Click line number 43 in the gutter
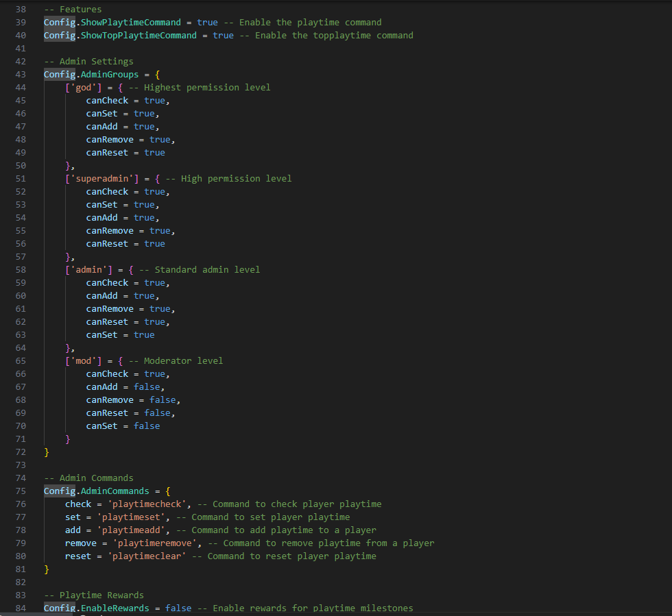 (x=21, y=75)
